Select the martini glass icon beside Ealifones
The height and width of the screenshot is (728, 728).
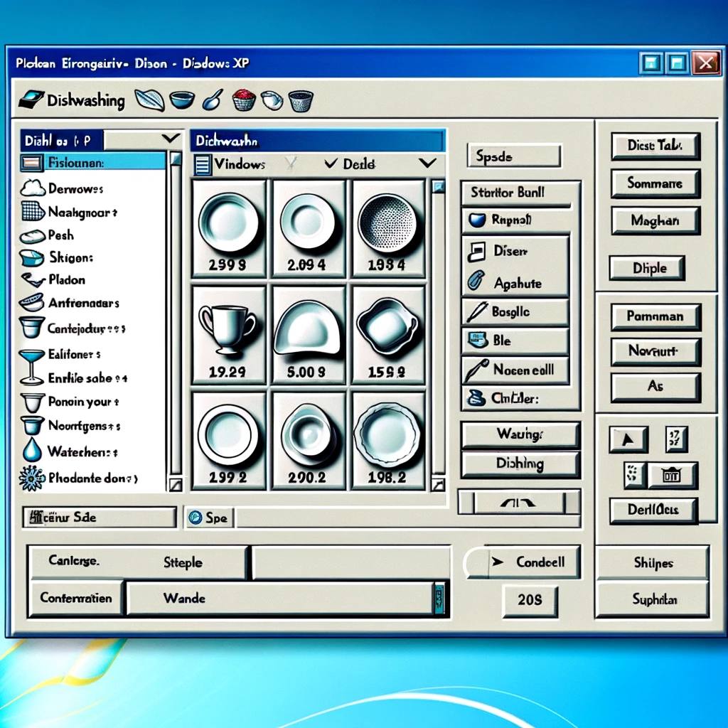(31, 367)
